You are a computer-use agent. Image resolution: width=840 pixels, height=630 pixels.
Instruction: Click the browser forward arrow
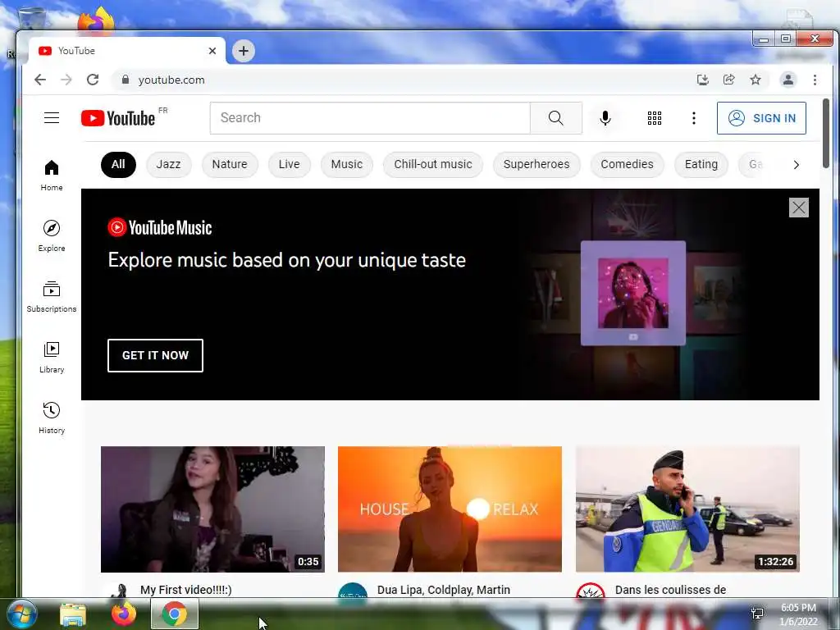coord(66,80)
